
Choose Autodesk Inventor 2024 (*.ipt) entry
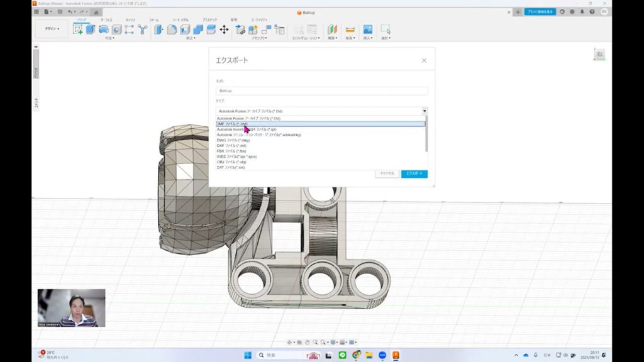320,129
